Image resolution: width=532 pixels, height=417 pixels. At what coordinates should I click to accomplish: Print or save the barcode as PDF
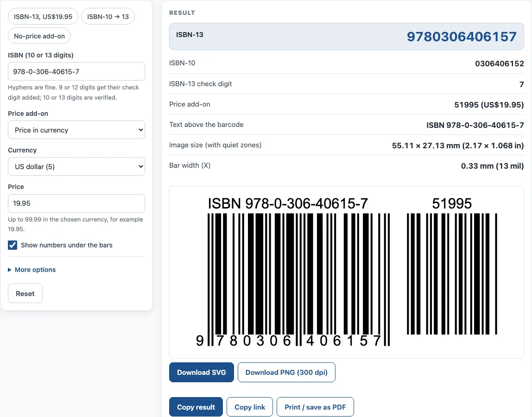click(315, 407)
